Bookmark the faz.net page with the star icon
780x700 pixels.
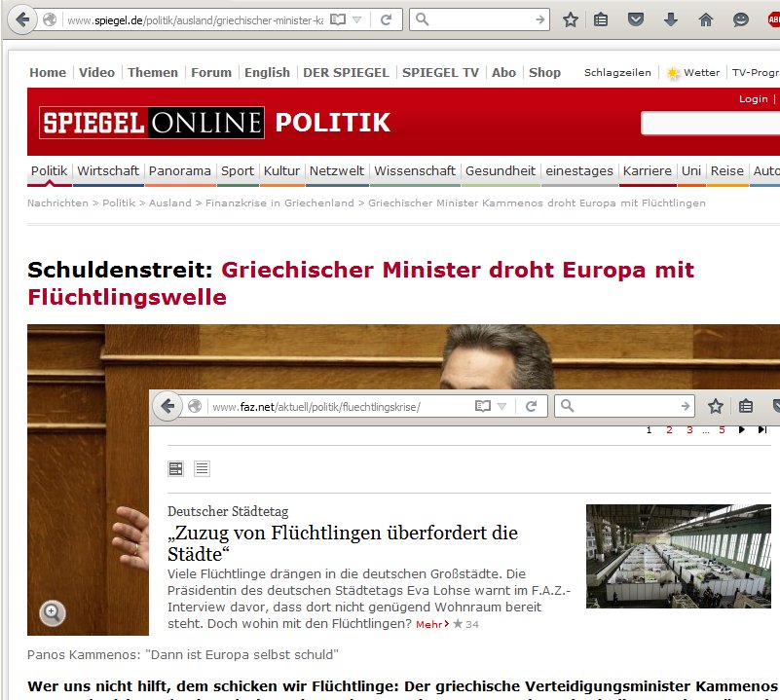716,407
